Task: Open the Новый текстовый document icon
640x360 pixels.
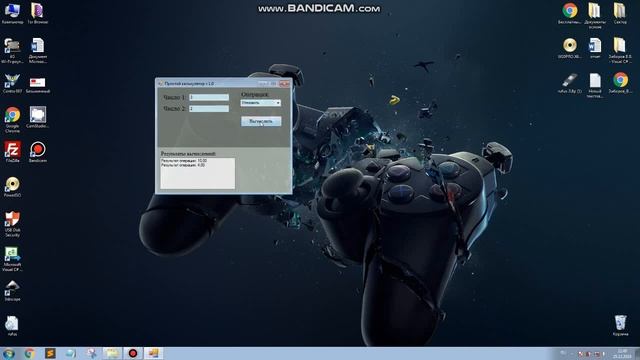Action: 595,85
